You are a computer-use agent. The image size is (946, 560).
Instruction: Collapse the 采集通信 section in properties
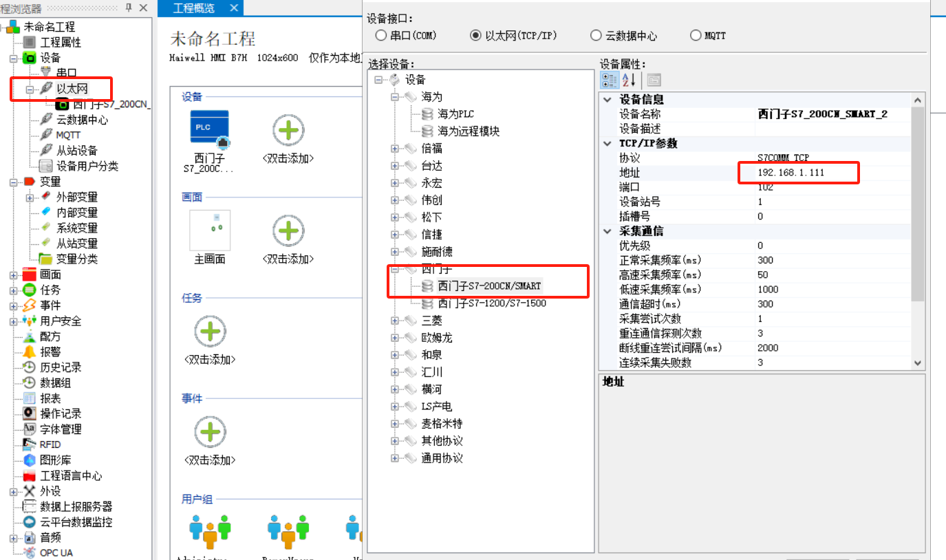(608, 231)
